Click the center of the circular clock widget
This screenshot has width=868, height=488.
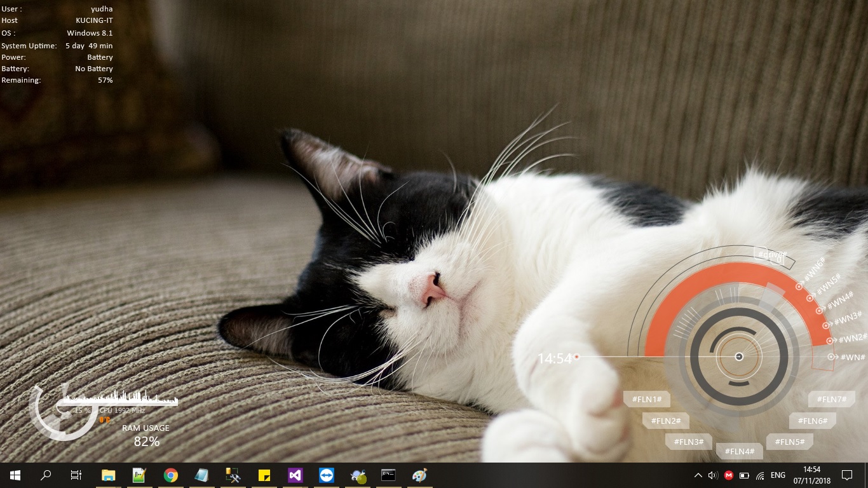tap(739, 357)
